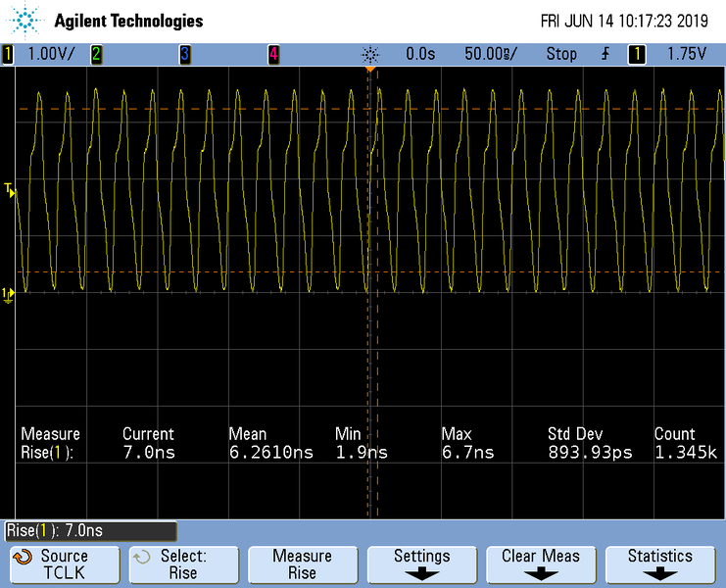Select the channel 2 green indicator

(x=96, y=55)
